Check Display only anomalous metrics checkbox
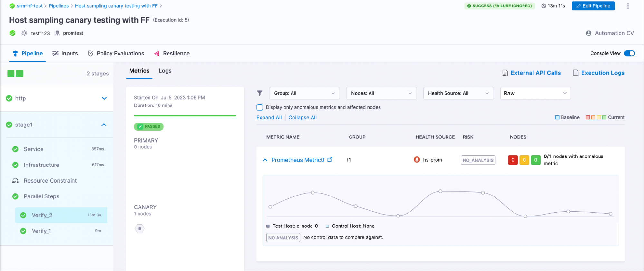644x271 pixels. [260, 107]
